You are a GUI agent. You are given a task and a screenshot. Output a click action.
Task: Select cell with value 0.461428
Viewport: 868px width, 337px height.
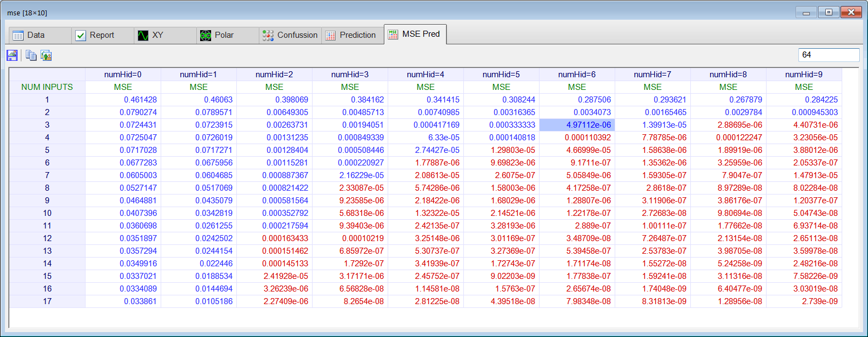[123, 100]
